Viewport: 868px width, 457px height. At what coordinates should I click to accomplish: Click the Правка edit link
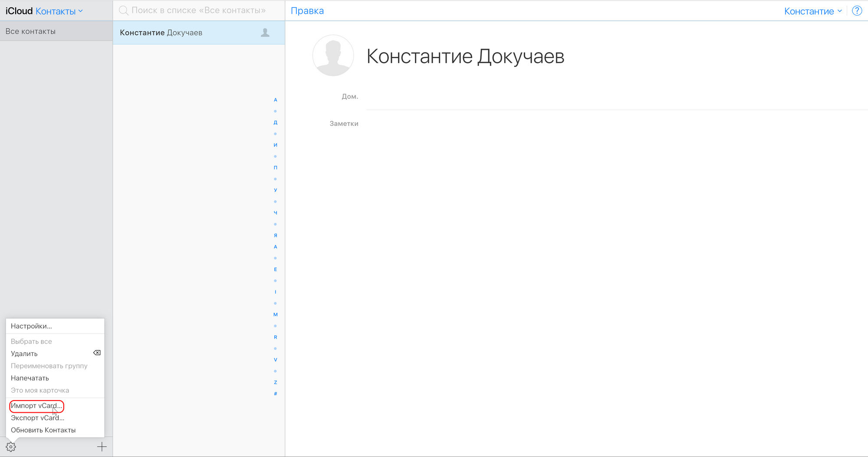(307, 11)
